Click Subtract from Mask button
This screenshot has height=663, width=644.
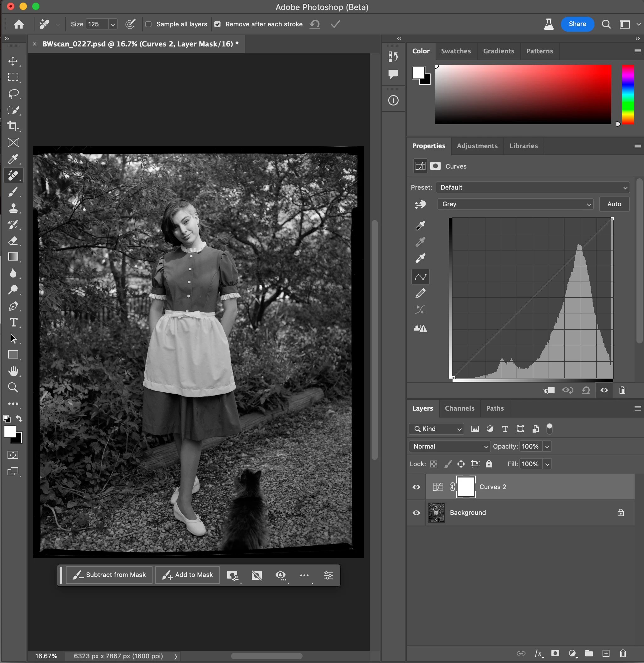109,575
